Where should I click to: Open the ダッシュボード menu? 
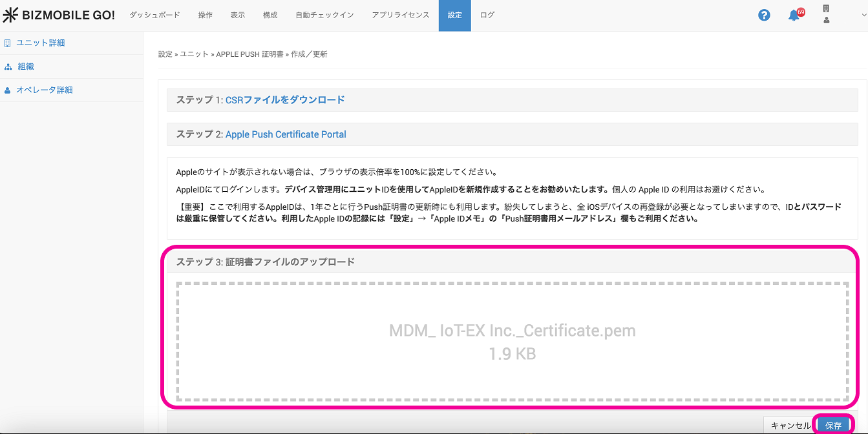[x=154, y=15]
